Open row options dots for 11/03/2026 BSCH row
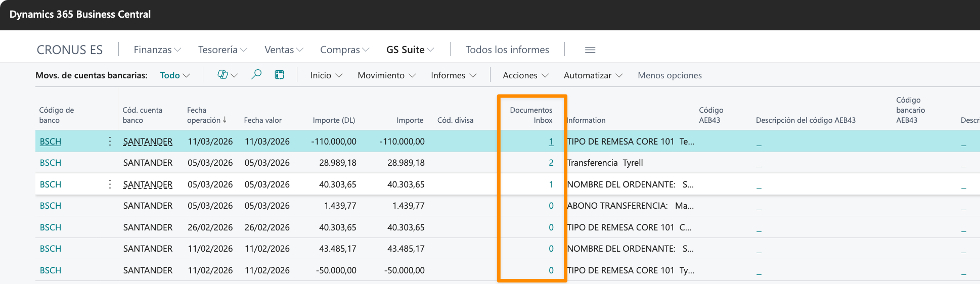The image size is (980, 284). tap(110, 141)
